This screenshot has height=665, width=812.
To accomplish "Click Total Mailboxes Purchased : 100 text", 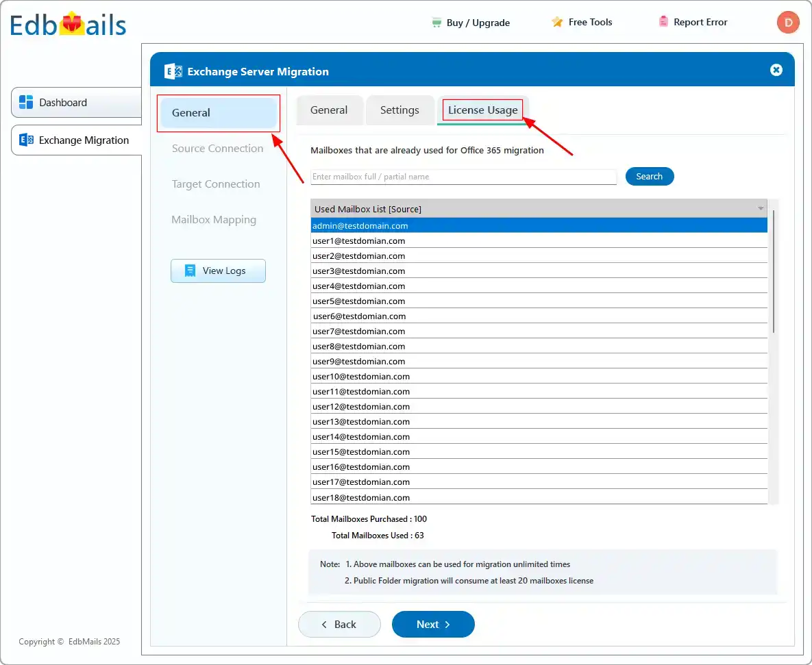I will point(369,518).
